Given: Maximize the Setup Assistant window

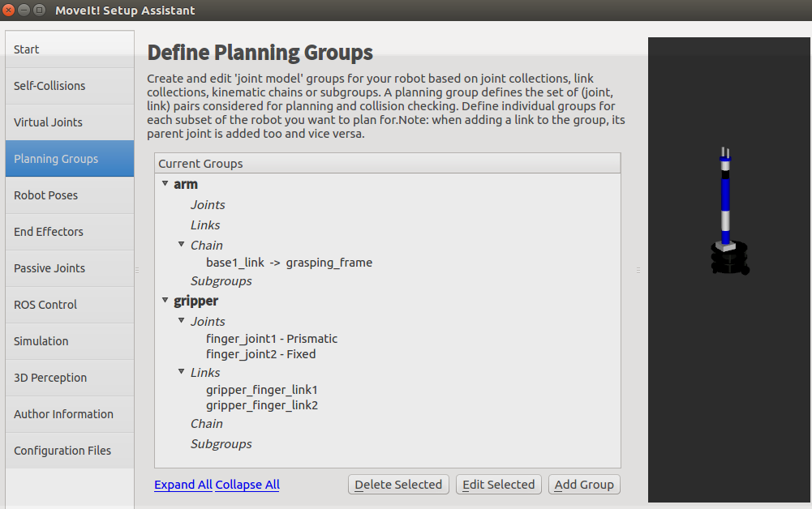Looking at the screenshot, I should (40, 10).
